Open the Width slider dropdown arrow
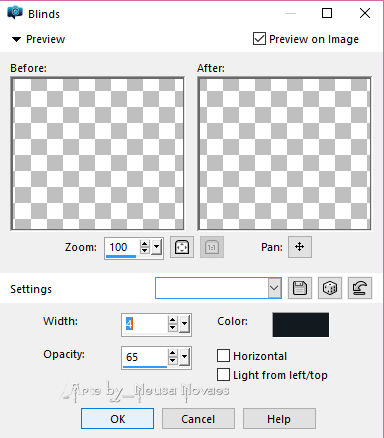This screenshot has width=384, height=438. pyautogui.click(x=184, y=324)
